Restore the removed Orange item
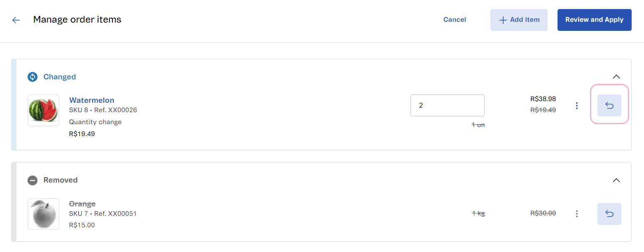This screenshot has height=252, width=644. pyautogui.click(x=609, y=214)
